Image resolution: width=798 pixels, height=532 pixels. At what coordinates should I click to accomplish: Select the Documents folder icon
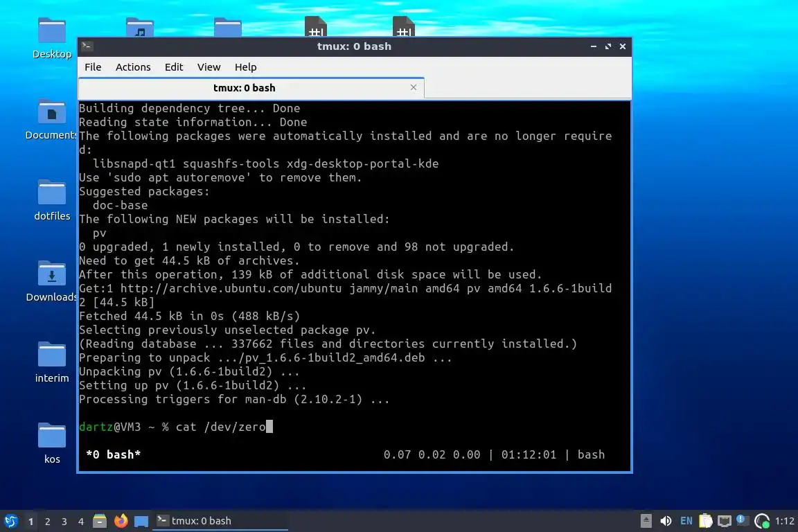pos(51,120)
